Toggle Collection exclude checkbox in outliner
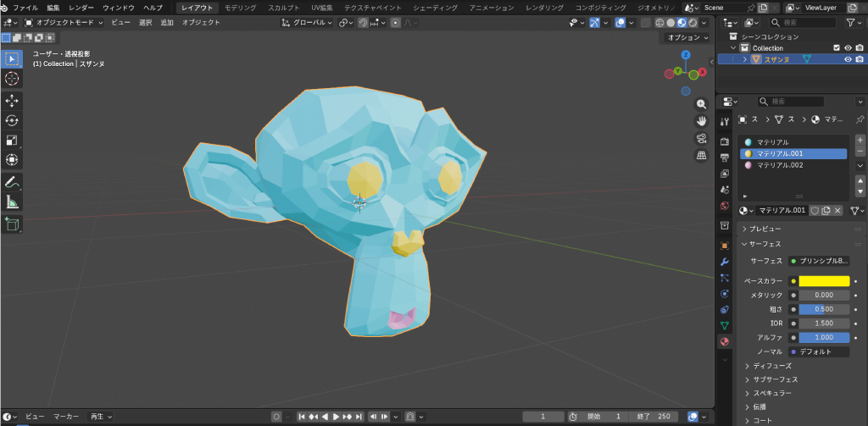The image size is (868, 426). [837, 48]
